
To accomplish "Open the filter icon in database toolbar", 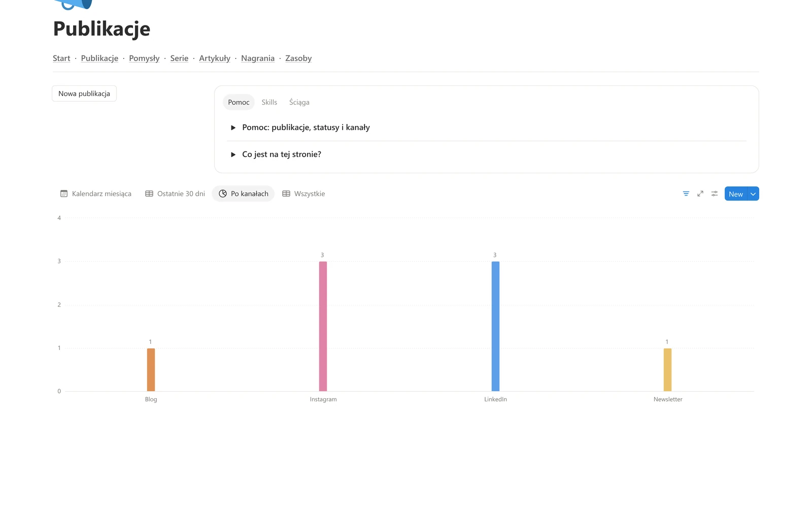I will (x=686, y=194).
